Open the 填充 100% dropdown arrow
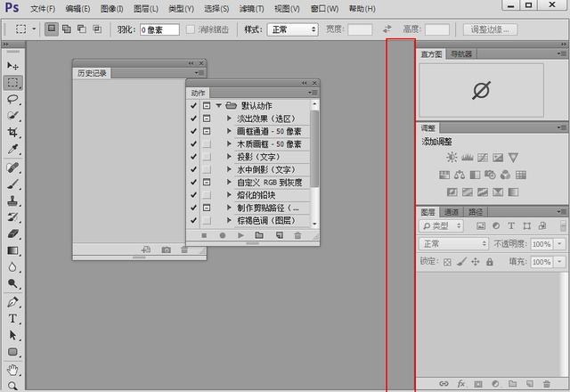Viewport: 570px width, 392px height. point(559,262)
